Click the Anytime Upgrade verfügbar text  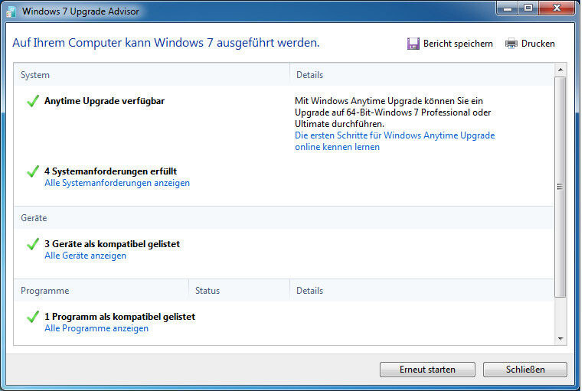click(x=104, y=101)
